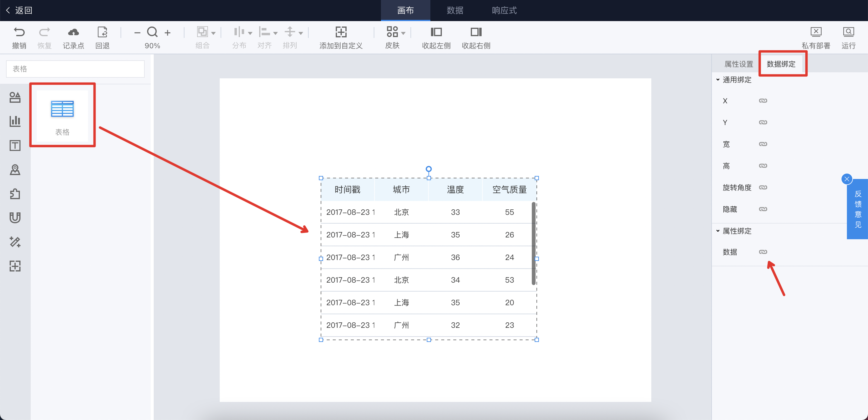
Task: Click the rotation handle above the table
Action: point(429,169)
